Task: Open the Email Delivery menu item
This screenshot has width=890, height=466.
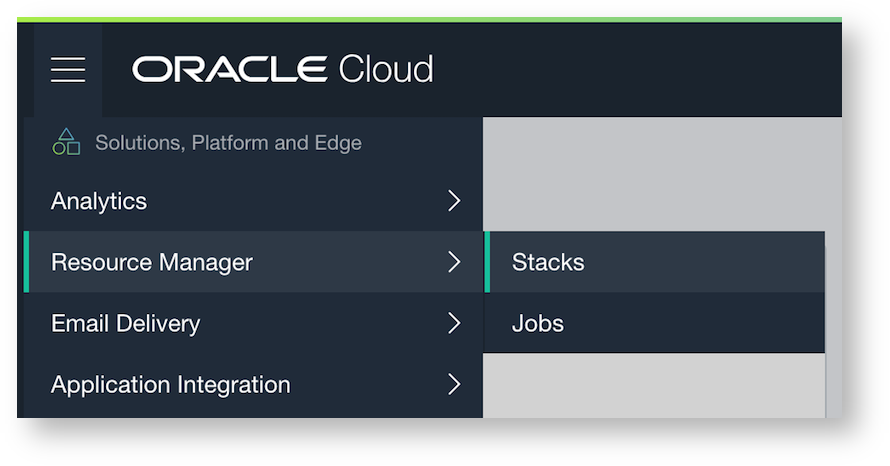Action: pyautogui.click(x=125, y=323)
